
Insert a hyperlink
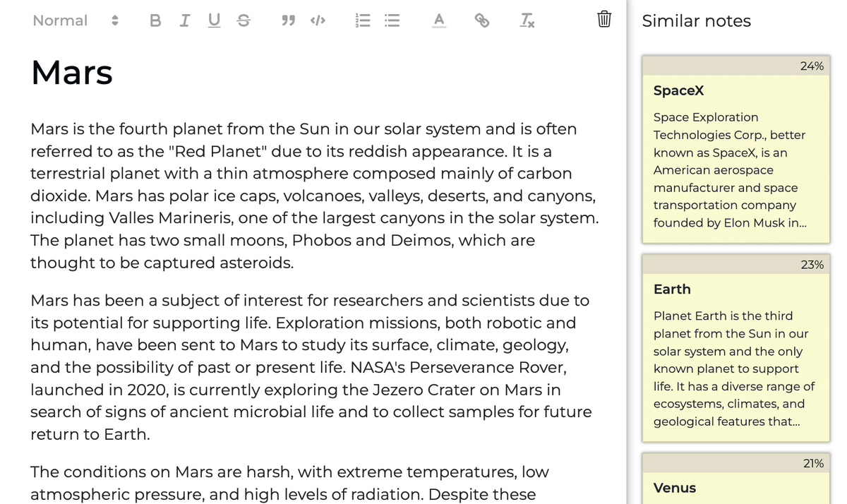pyautogui.click(x=482, y=21)
